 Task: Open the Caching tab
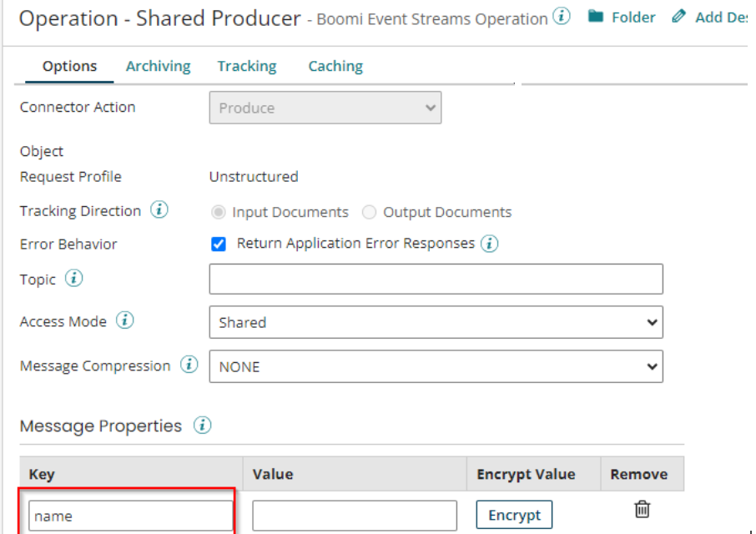click(335, 65)
